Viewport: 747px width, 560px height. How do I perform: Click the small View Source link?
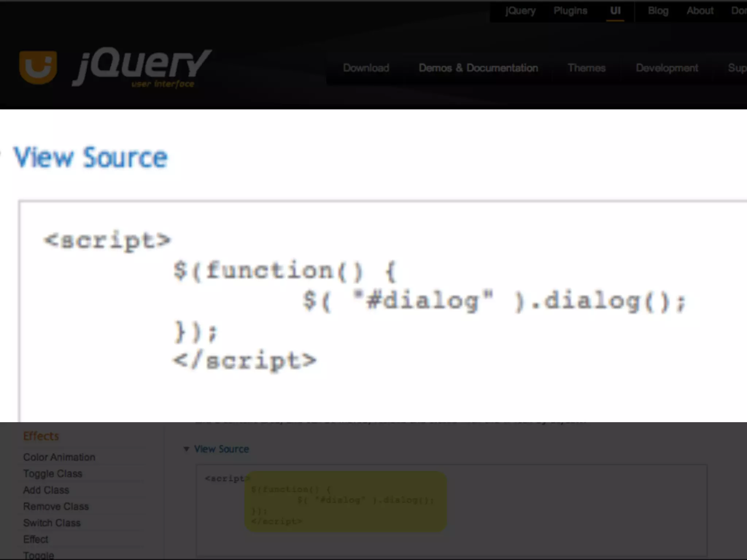pyautogui.click(x=221, y=449)
